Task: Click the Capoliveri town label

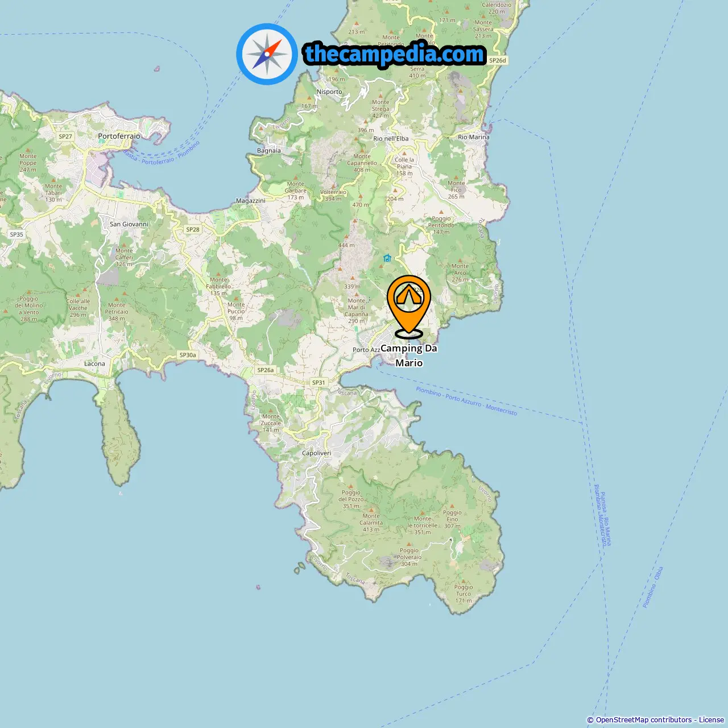Action: tap(316, 453)
